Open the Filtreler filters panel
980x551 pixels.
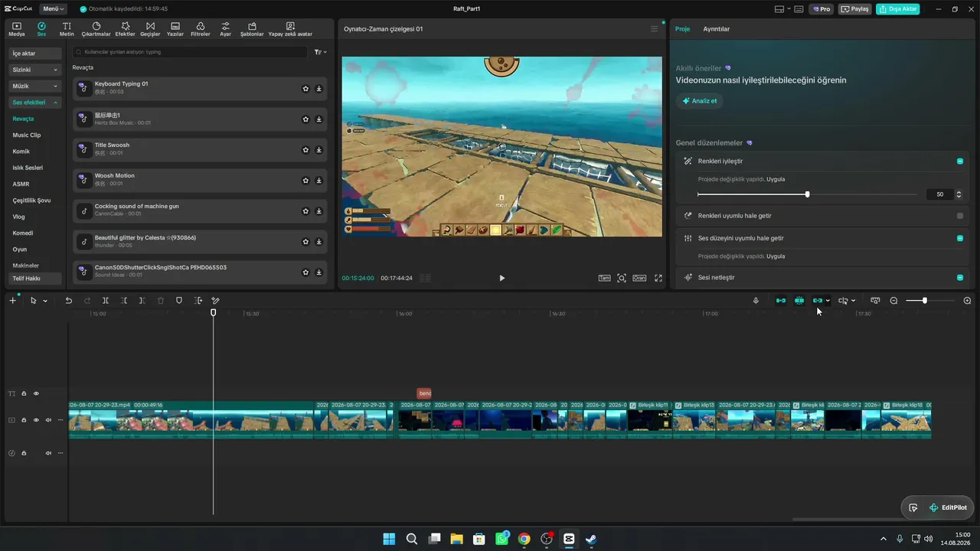click(200, 29)
